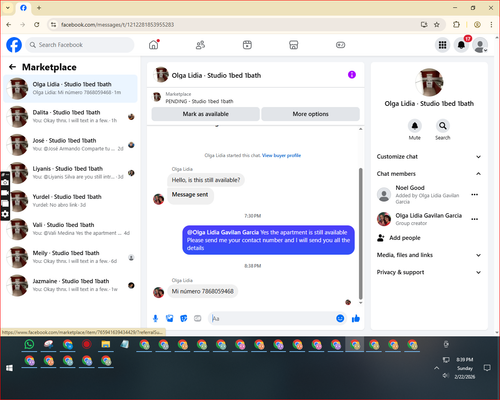The width and height of the screenshot is (500, 400).
Task: Mute this chat with the bell icon
Action: [415, 126]
